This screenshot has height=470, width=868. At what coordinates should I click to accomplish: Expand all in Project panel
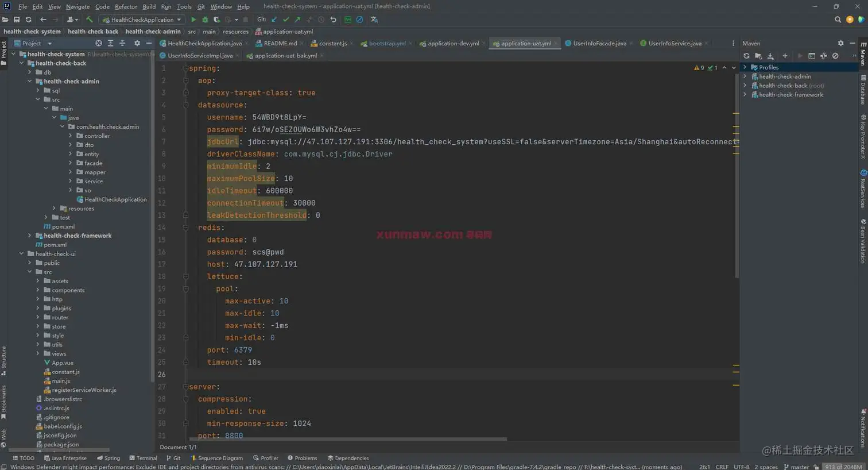pyautogui.click(x=110, y=43)
